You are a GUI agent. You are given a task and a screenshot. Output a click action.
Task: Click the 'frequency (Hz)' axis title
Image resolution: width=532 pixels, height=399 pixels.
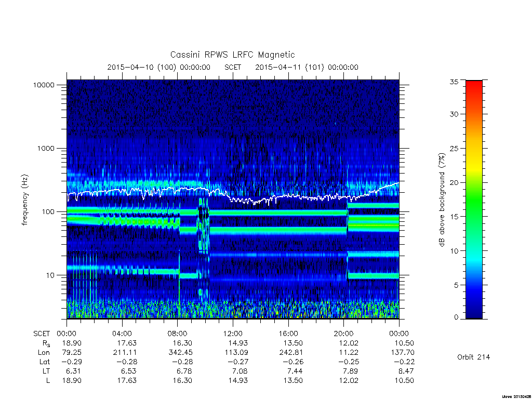point(25,200)
